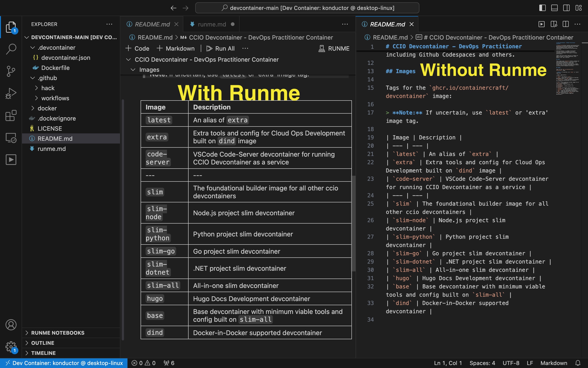The height and width of the screenshot is (368, 588).
Task: Click the RUNME kernel button
Action: tap(334, 49)
